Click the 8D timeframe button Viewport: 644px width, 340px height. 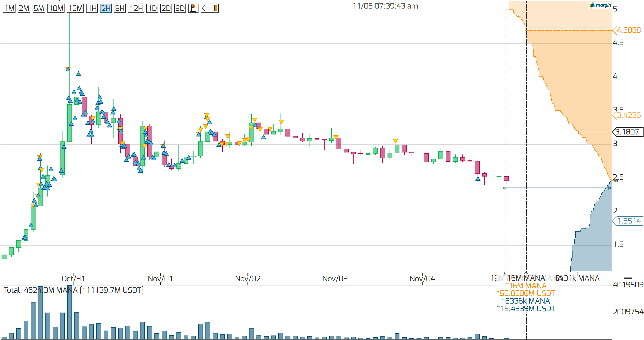pos(180,8)
